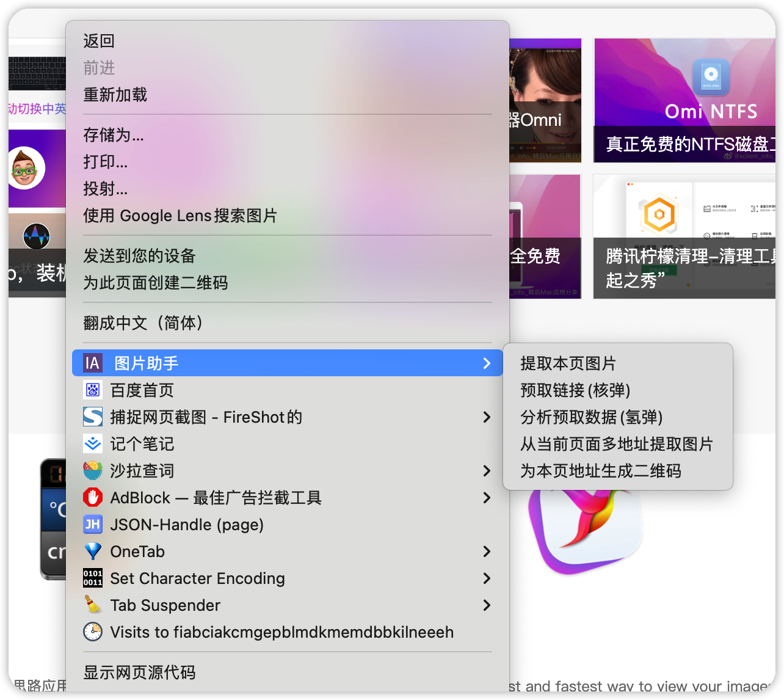Expand the FireShot submenu chevron
This screenshot has width=784, height=700.
tap(487, 417)
